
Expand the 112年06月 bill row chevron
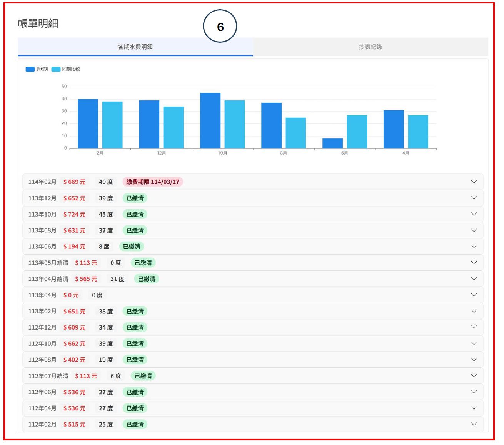coord(474,392)
